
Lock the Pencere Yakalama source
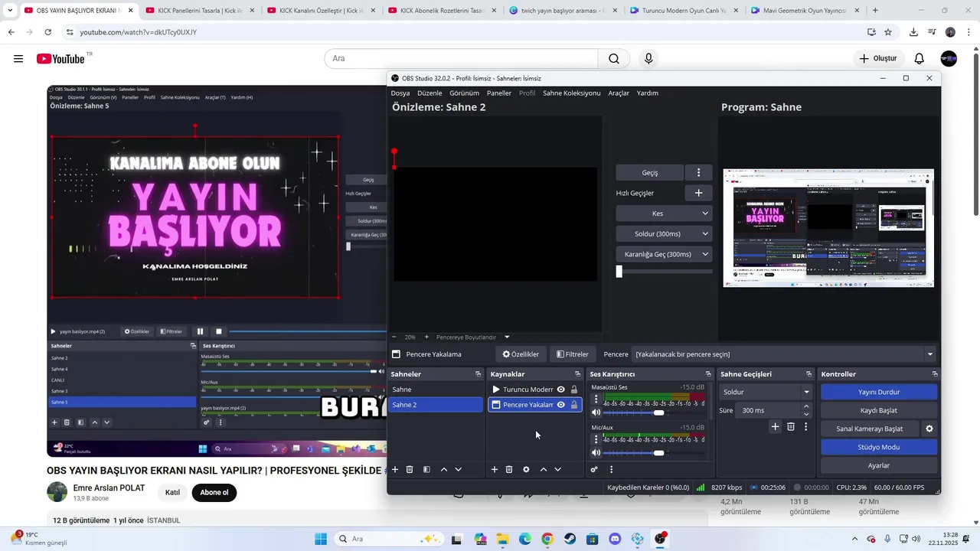coord(574,405)
